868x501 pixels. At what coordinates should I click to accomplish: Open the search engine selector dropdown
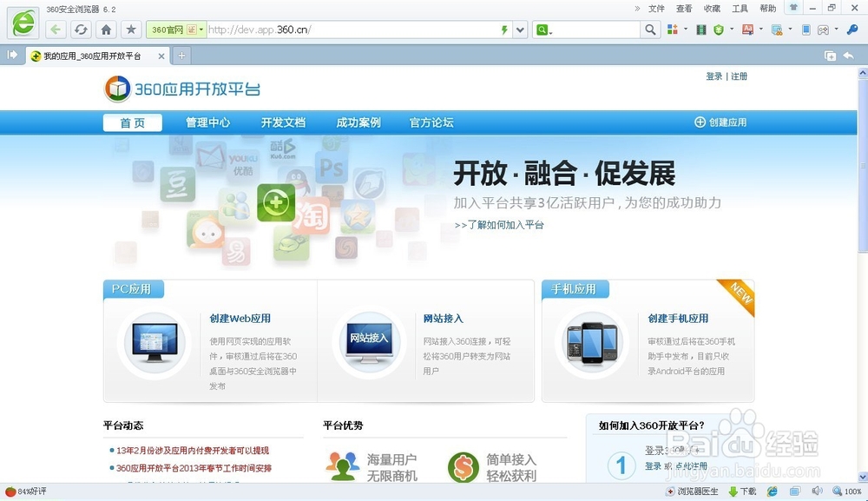(543, 30)
